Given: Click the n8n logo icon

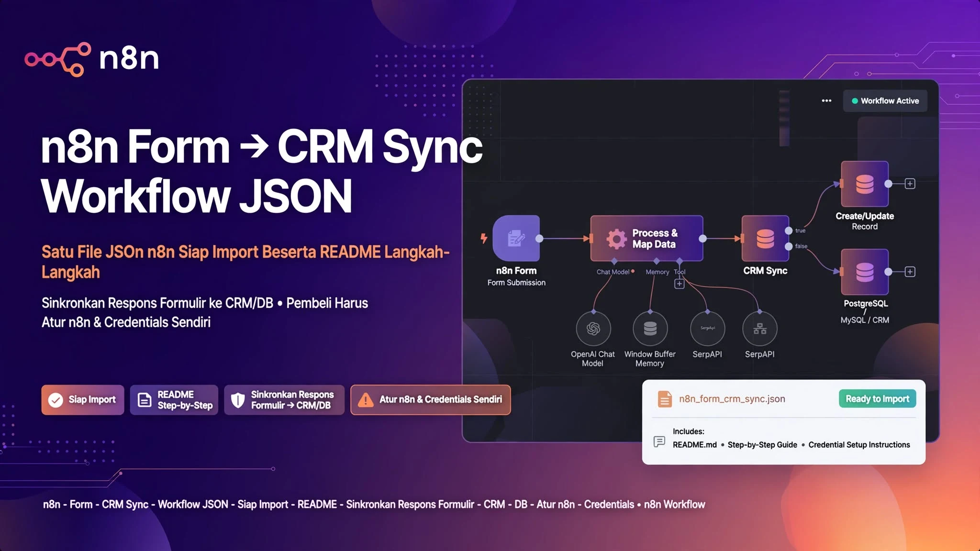Looking at the screenshot, I should (x=58, y=59).
